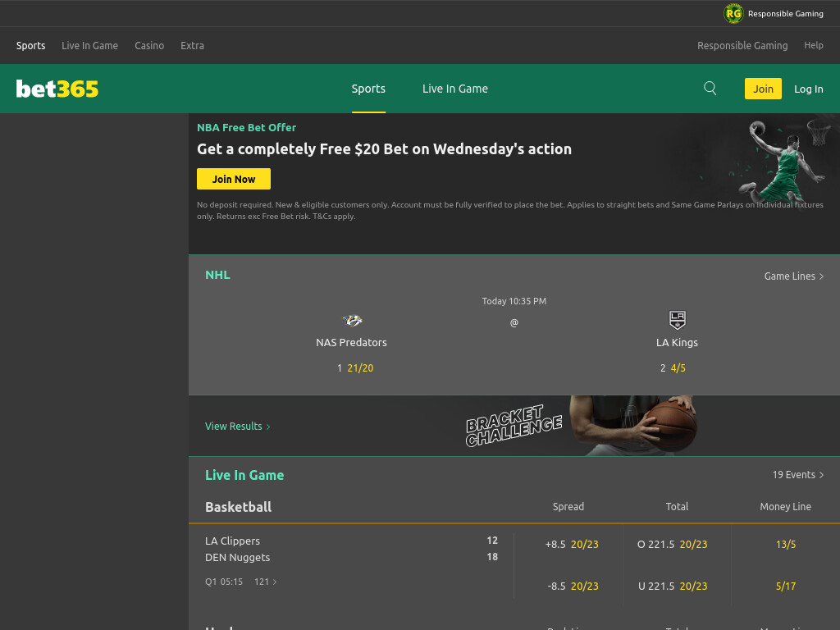The image size is (840, 630).
Task: Open the View Results link
Action: click(237, 427)
